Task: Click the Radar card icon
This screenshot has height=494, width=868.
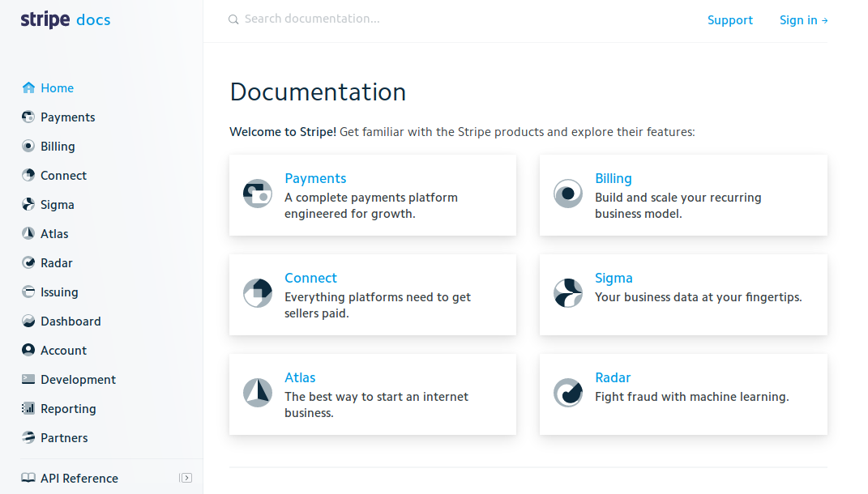Action: pos(568,393)
